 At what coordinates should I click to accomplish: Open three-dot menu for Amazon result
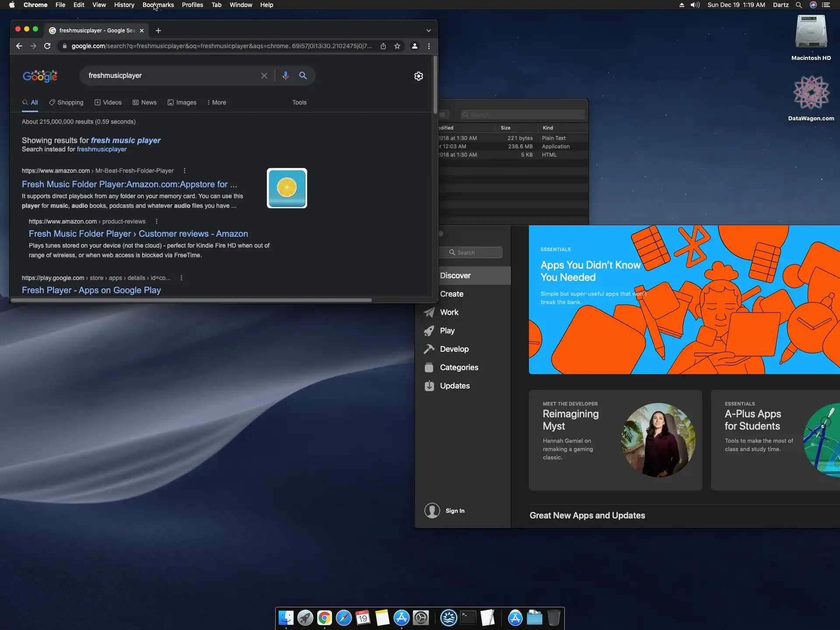[x=185, y=171]
